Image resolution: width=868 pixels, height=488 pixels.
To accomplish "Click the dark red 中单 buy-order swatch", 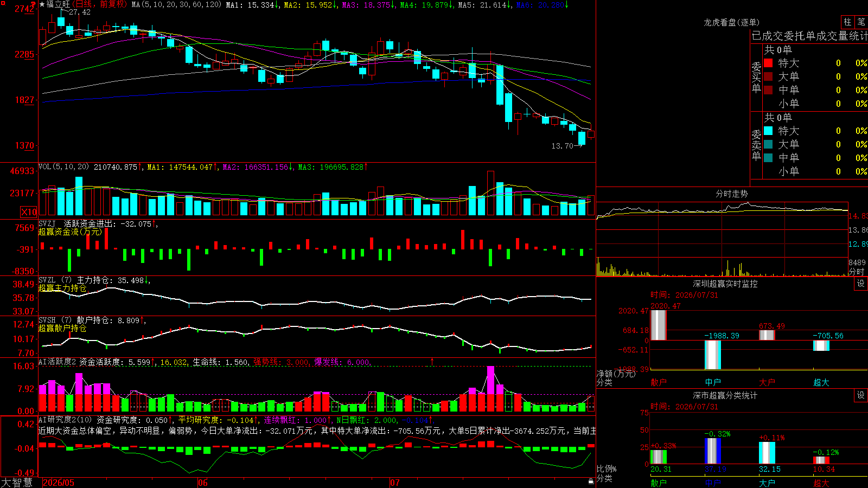I will [768, 90].
